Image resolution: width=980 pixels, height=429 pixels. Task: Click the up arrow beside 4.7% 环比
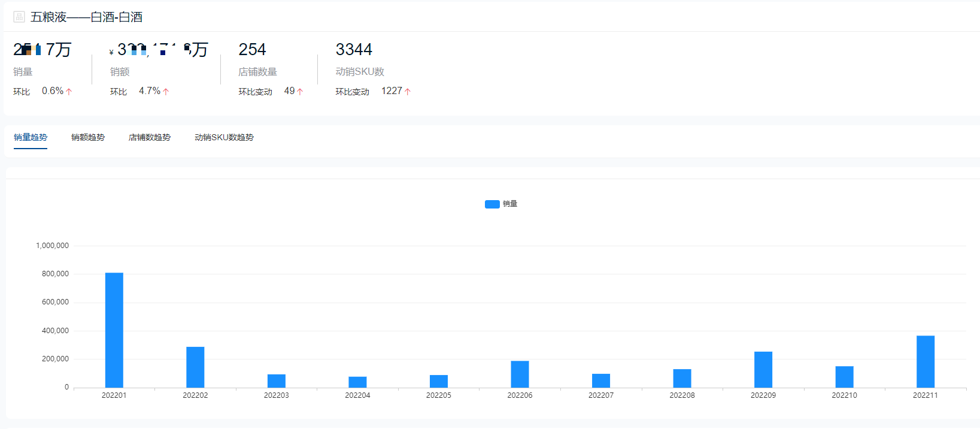(166, 92)
